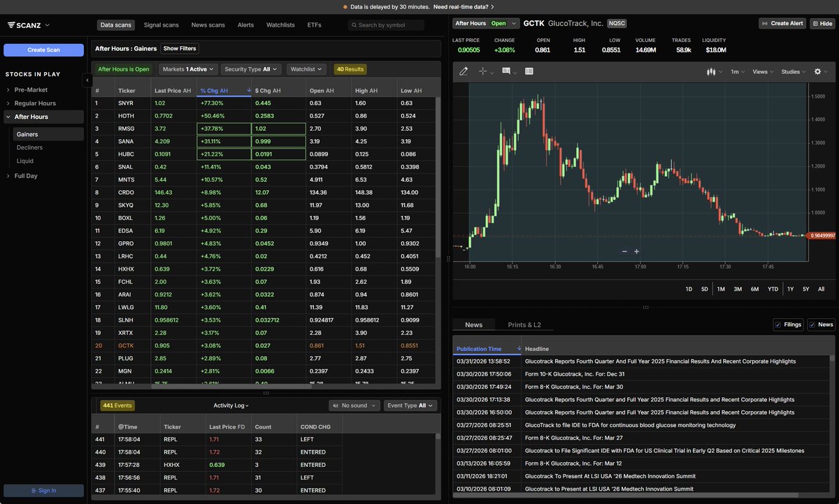The height and width of the screenshot is (504, 839).
Task: Switch to the Data scans tab
Action: click(115, 25)
